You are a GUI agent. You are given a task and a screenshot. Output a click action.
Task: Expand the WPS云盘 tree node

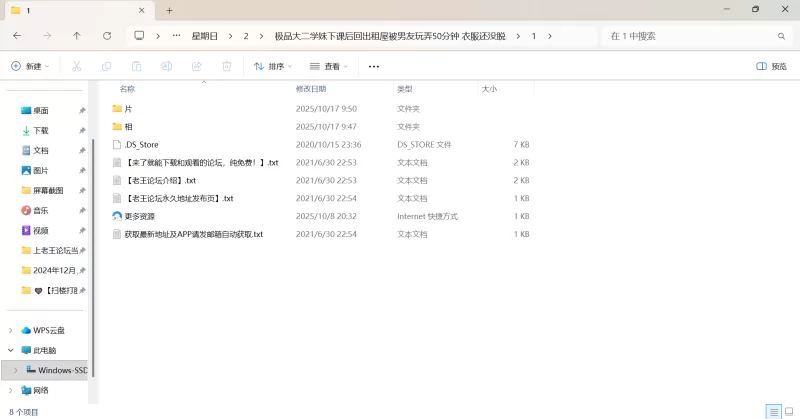point(11,330)
